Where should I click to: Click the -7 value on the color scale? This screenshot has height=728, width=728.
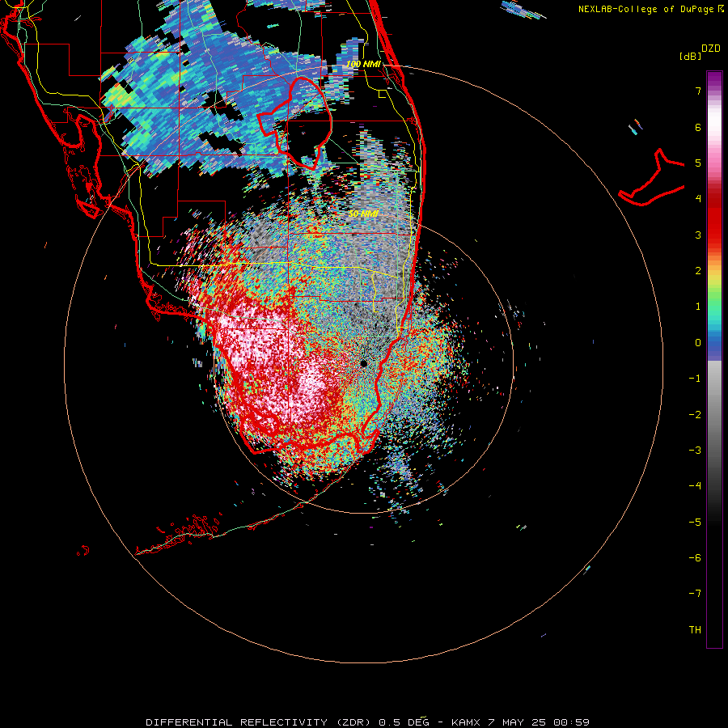point(695,594)
